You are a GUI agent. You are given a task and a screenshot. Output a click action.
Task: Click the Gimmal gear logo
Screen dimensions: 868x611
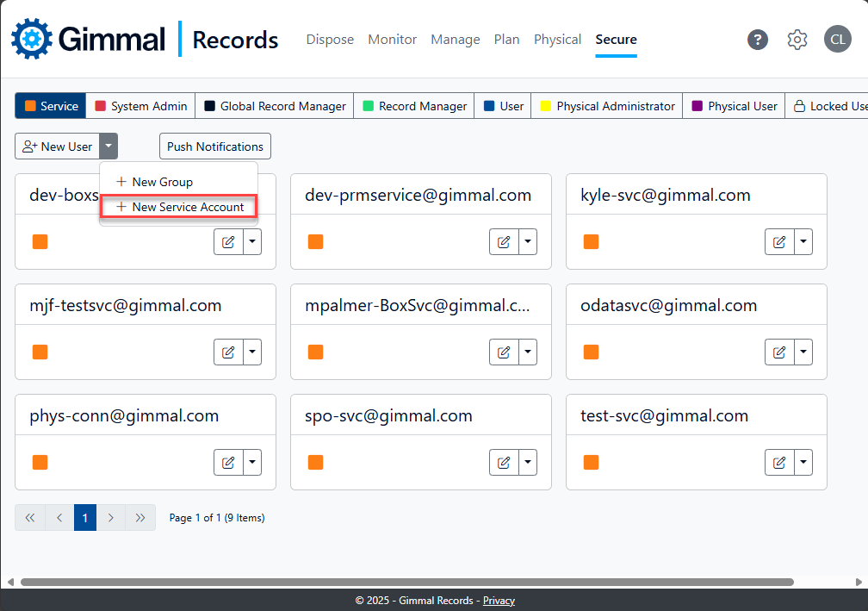31,40
